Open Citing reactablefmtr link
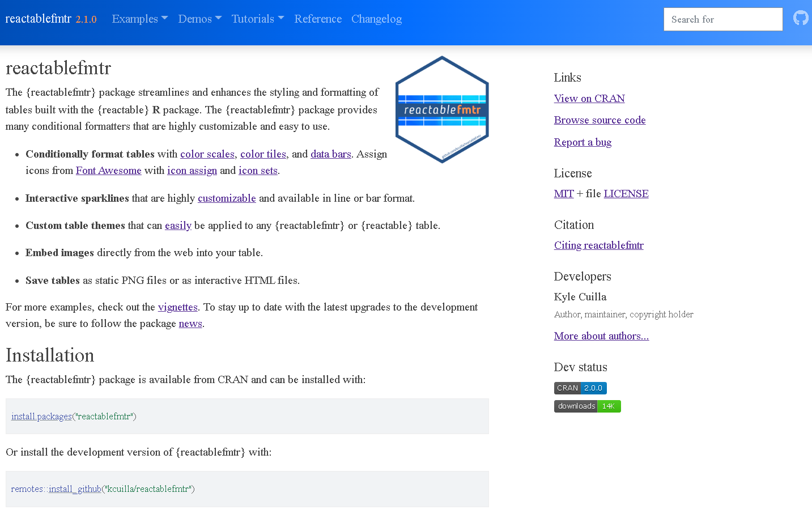The height and width of the screenshot is (514, 812). (599, 245)
